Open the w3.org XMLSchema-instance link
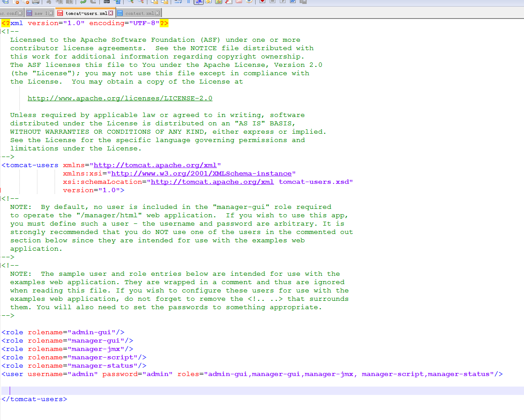Image resolution: width=524 pixels, height=420 pixels. (x=201, y=173)
